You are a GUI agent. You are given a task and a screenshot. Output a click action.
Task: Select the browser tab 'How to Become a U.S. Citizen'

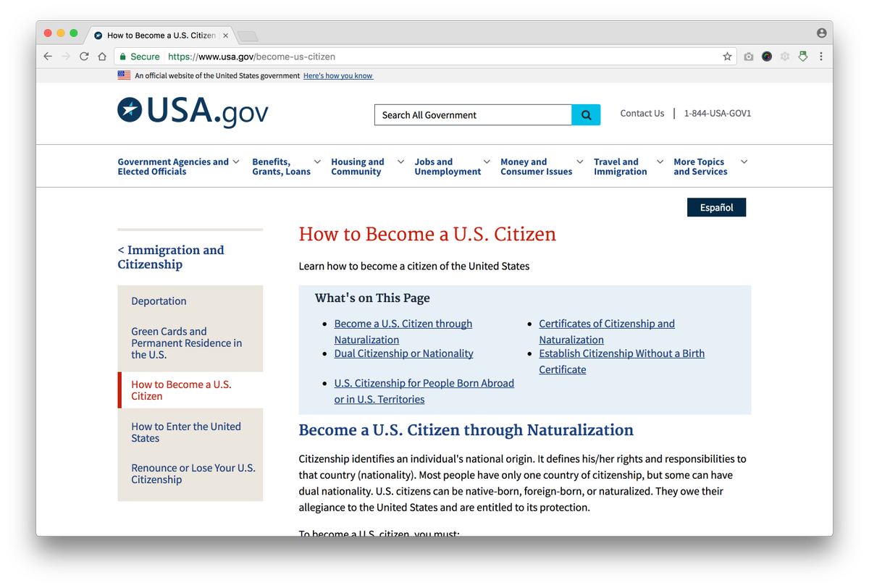(161, 35)
